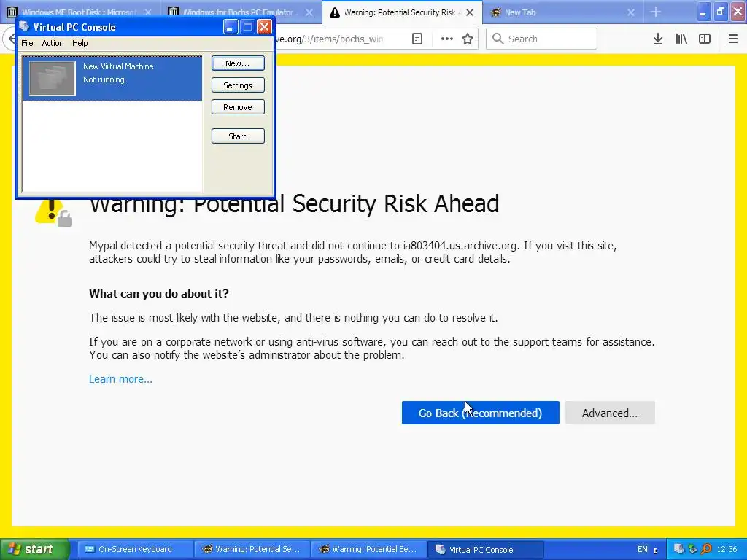Click the Virtual PC tray icon
747x560 pixels.
679,550
